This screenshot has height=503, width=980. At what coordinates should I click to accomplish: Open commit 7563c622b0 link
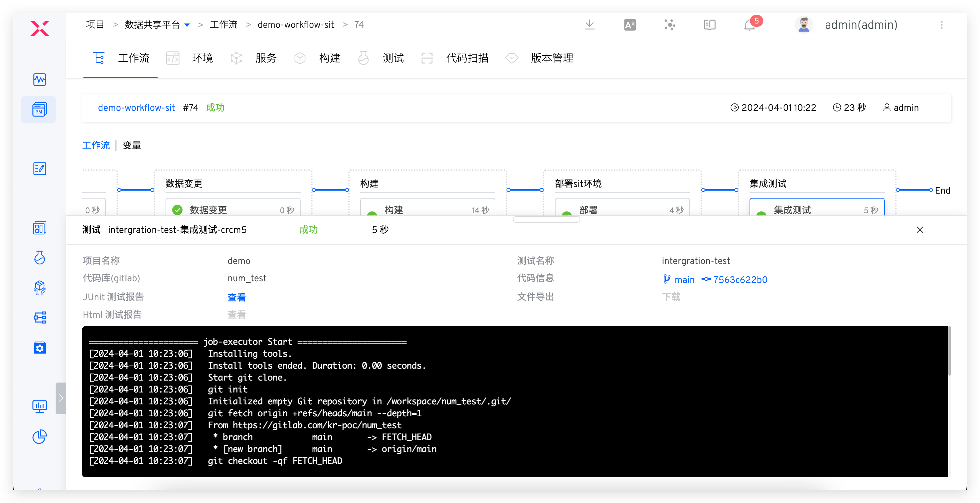[x=740, y=280]
